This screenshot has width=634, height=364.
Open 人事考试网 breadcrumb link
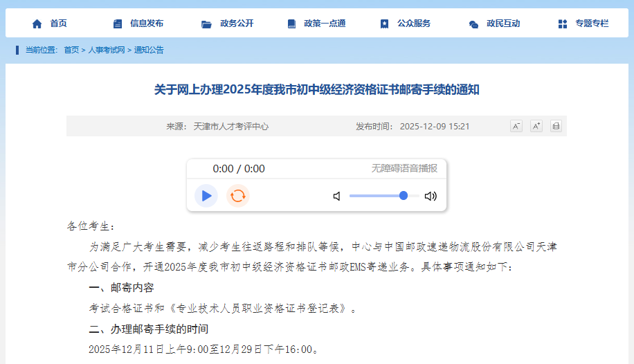click(106, 50)
